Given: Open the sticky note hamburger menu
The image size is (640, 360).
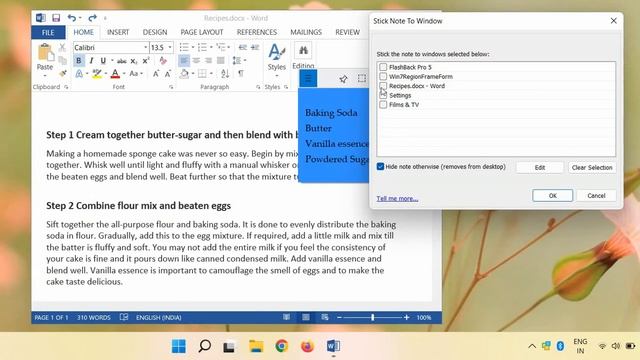Looking at the screenshot, I should (x=308, y=78).
